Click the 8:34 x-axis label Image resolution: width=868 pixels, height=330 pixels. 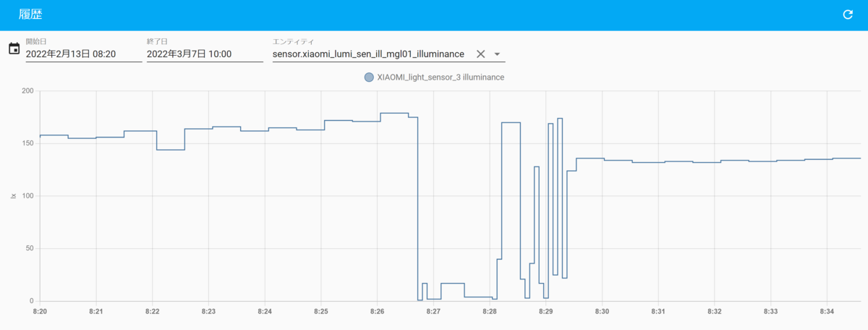827,311
